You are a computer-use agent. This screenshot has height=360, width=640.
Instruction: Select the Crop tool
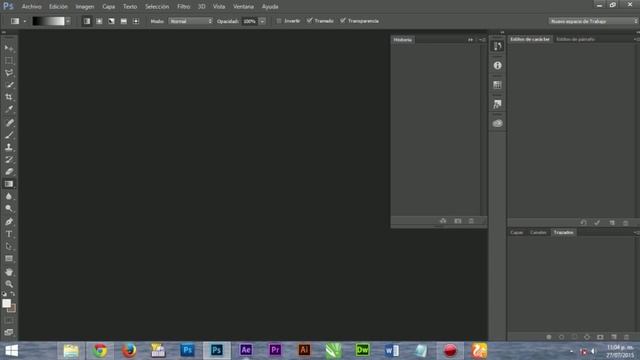[x=9, y=97]
